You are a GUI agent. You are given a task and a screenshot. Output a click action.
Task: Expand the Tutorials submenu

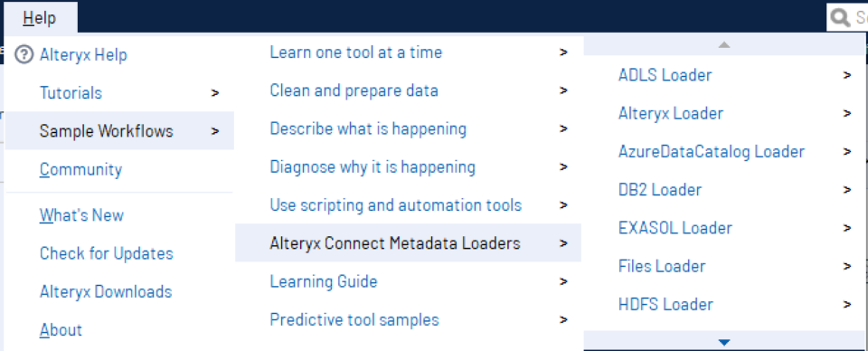point(119,92)
